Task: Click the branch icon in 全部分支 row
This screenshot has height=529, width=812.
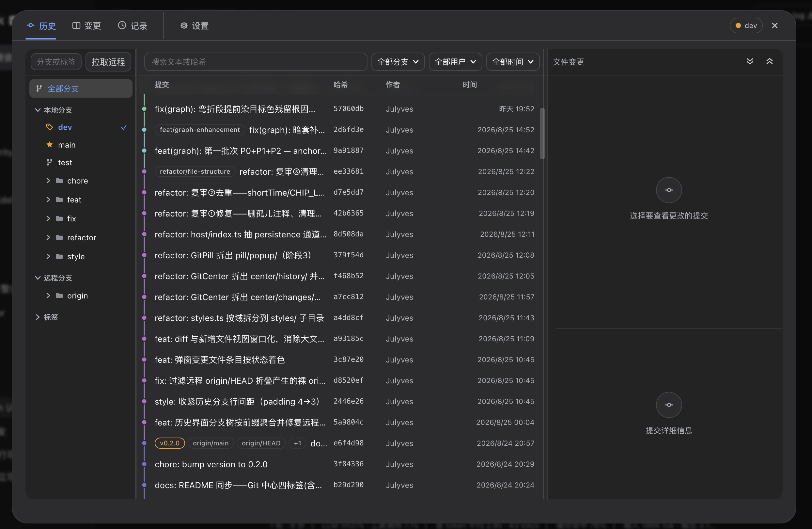Action: pos(39,89)
